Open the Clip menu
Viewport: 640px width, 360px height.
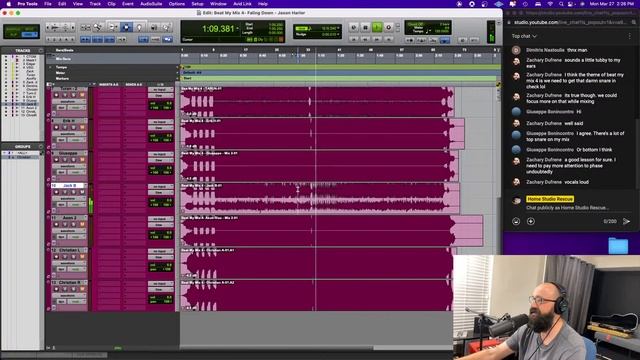(111, 4)
